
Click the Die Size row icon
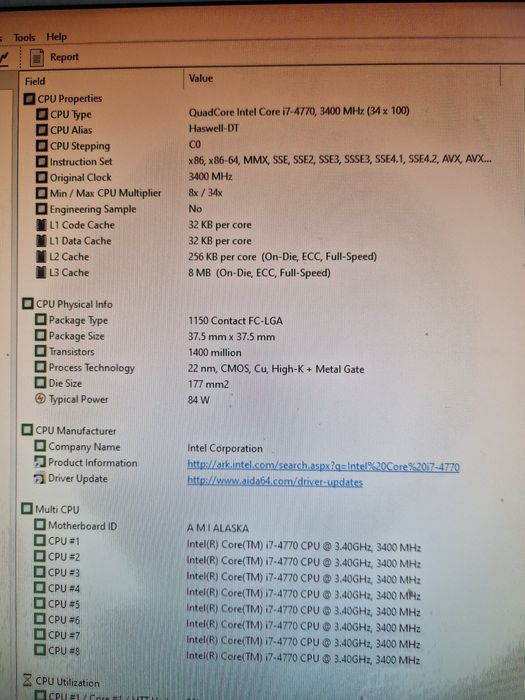[x=40, y=383]
